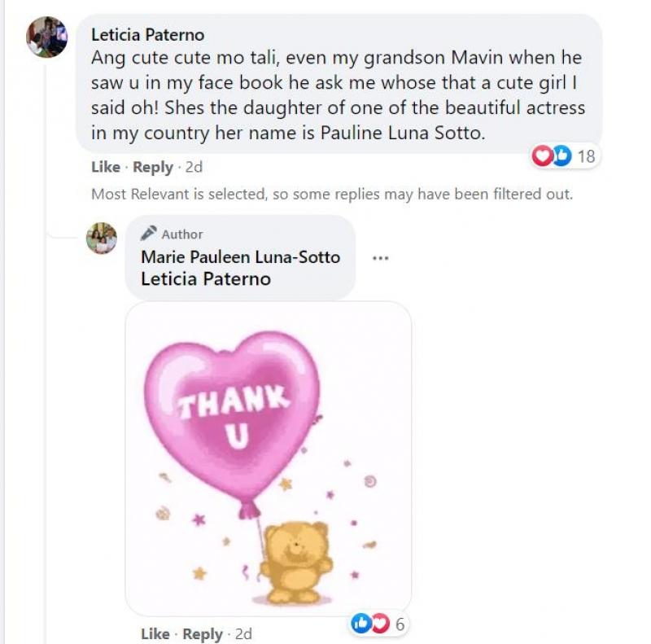Open the Thank U balloon bear GIF
The image size is (651, 644).
click(x=268, y=458)
